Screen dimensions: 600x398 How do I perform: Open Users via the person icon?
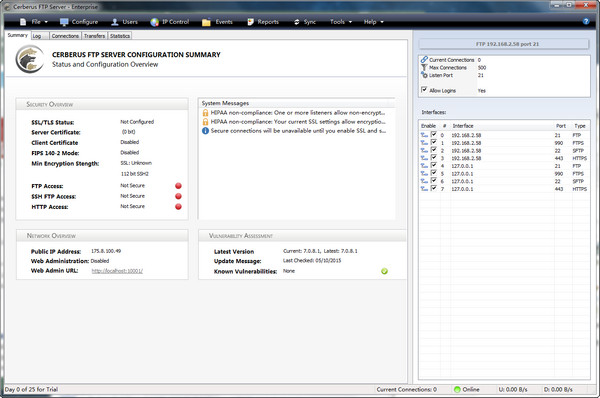114,22
